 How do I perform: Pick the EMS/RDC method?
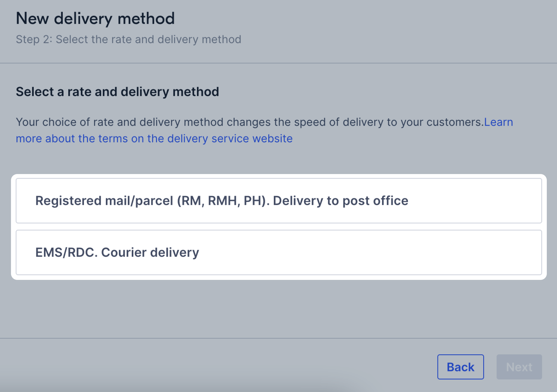[x=279, y=252]
